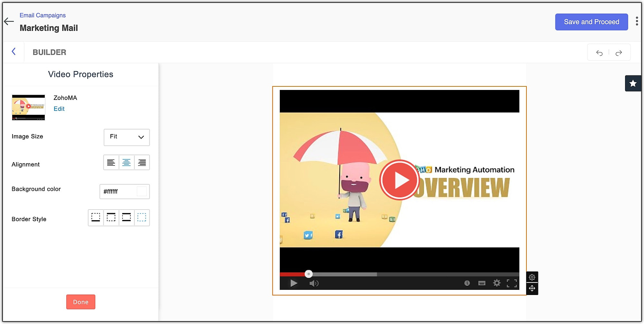The image size is (644, 324).
Task: Click the red play button on the video
Action: 400,180
